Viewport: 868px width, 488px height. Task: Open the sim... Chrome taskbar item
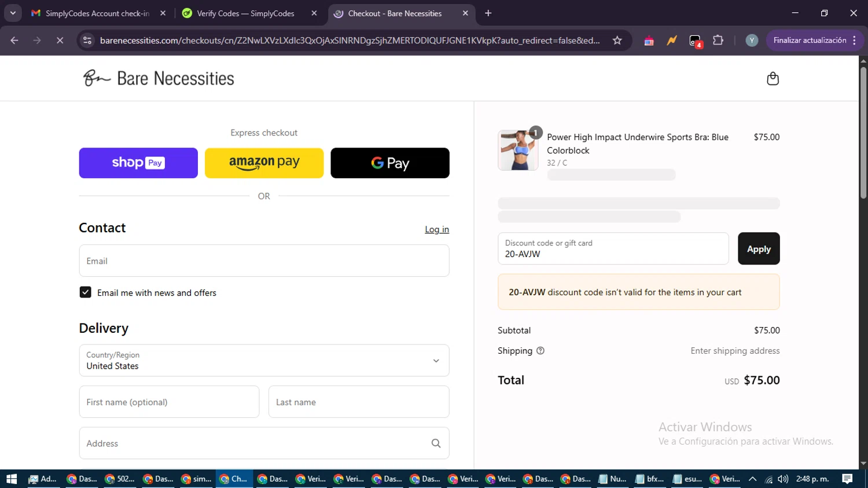(x=197, y=479)
